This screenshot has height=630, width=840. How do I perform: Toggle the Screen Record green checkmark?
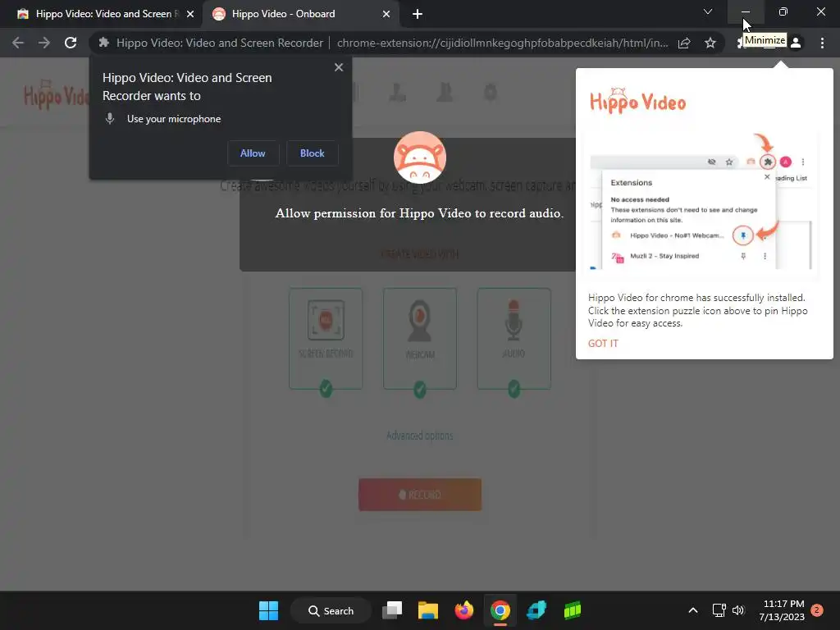(326, 388)
